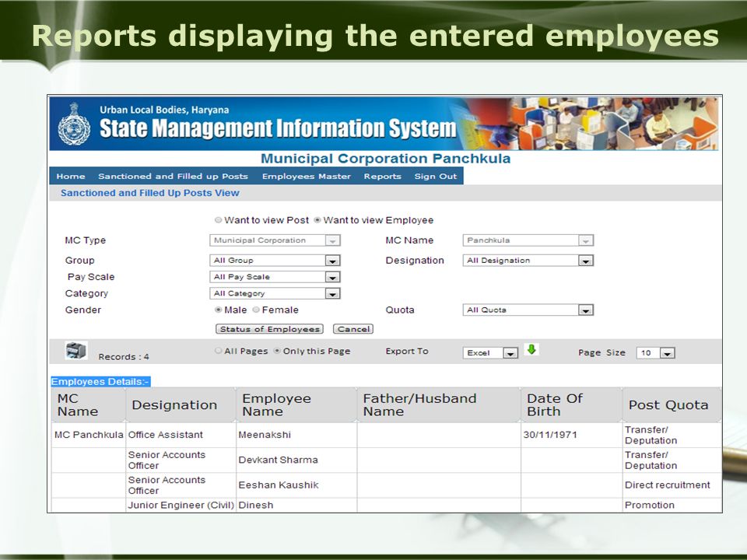
Task: Click the Municipal Corporation Panchkula title
Action: click(x=385, y=159)
